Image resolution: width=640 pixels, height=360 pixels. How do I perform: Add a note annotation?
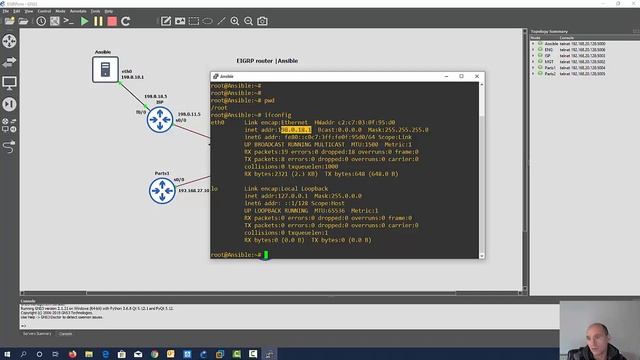click(166, 21)
